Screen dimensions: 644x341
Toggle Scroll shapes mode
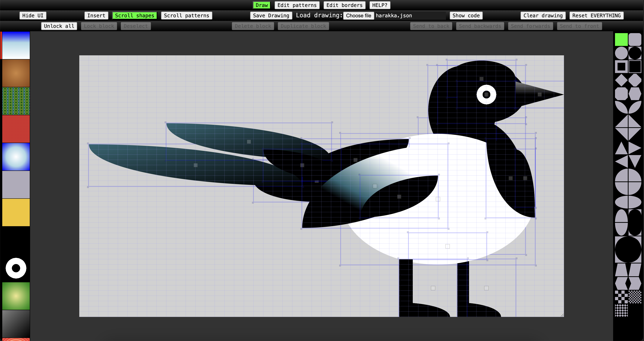point(134,15)
